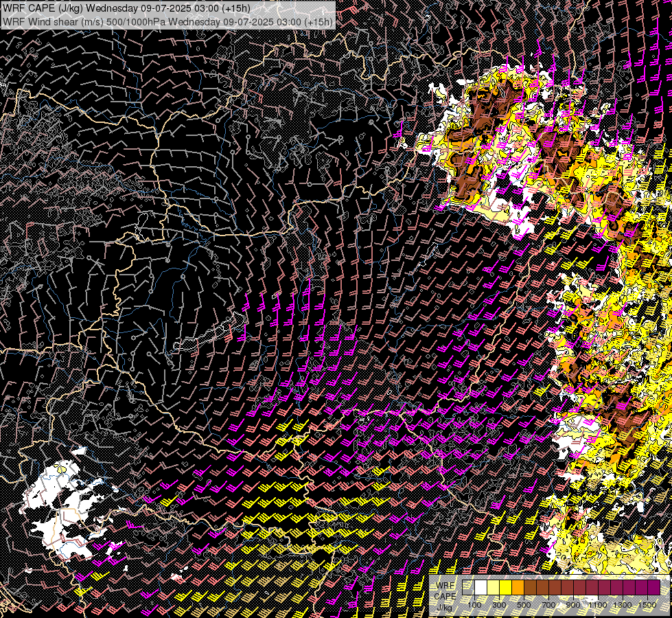
Task: Click the legend value 1100
Action: tap(597, 605)
